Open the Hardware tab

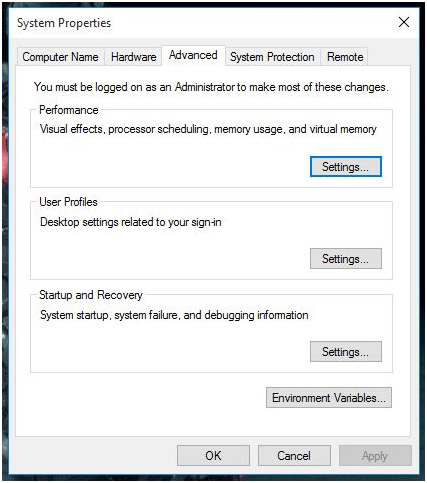(x=133, y=57)
